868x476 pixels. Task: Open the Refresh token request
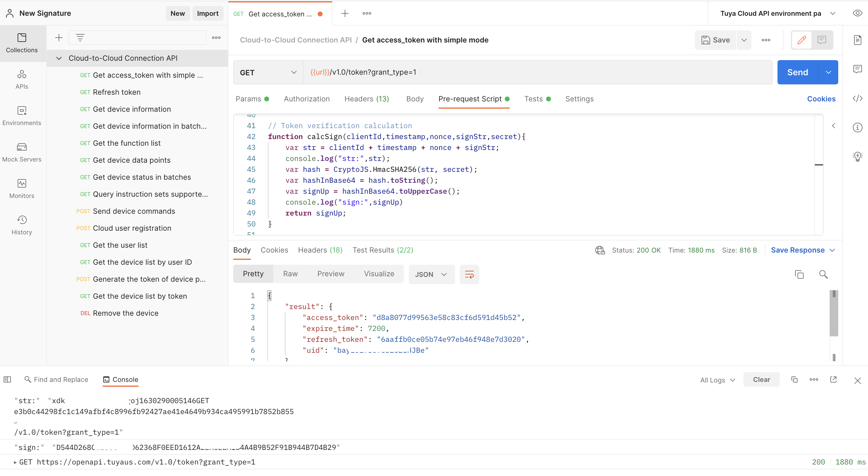117,92
